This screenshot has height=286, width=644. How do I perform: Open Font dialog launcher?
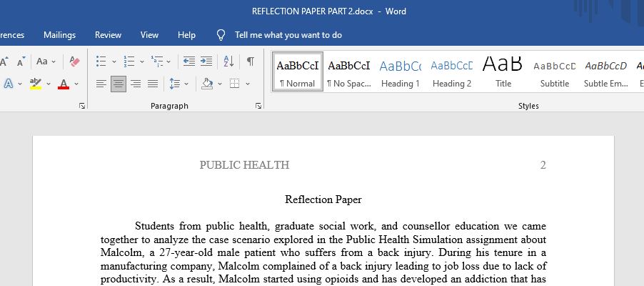[x=82, y=106]
